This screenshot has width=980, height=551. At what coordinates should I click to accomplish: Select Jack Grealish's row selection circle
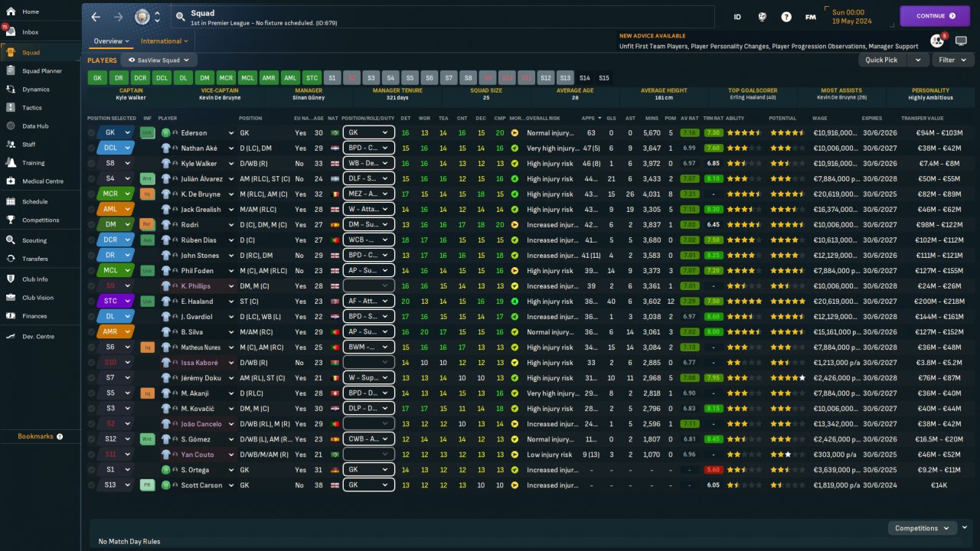point(92,210)
